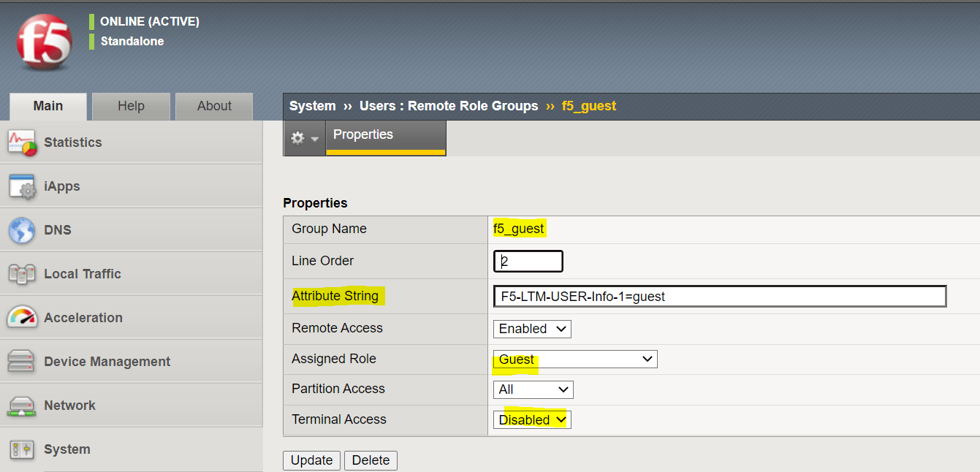Image resolution: width=980 pixels, height=472 pixels.
Task: Click the F5 logo
Action: (x=44, y=40)
